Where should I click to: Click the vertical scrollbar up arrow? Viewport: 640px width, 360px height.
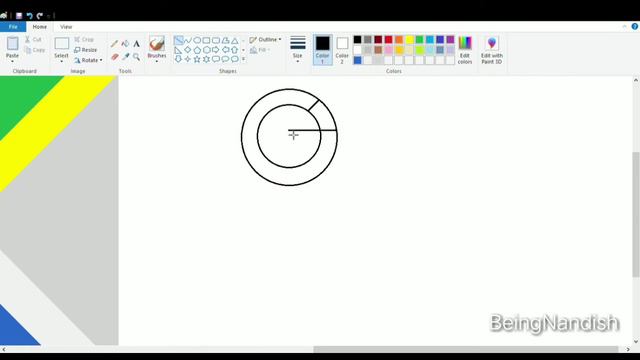pos(636,80)
